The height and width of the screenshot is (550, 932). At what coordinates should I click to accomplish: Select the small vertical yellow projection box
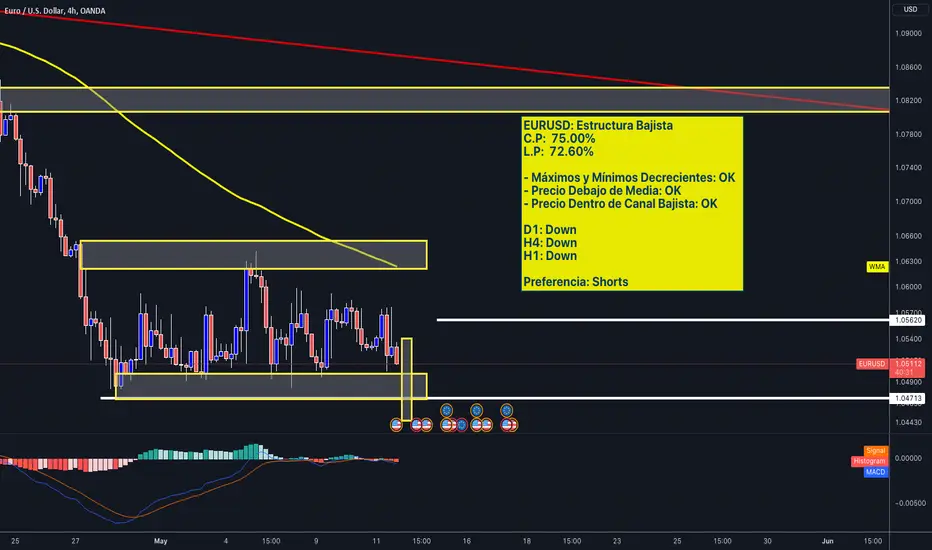(407, 379)
